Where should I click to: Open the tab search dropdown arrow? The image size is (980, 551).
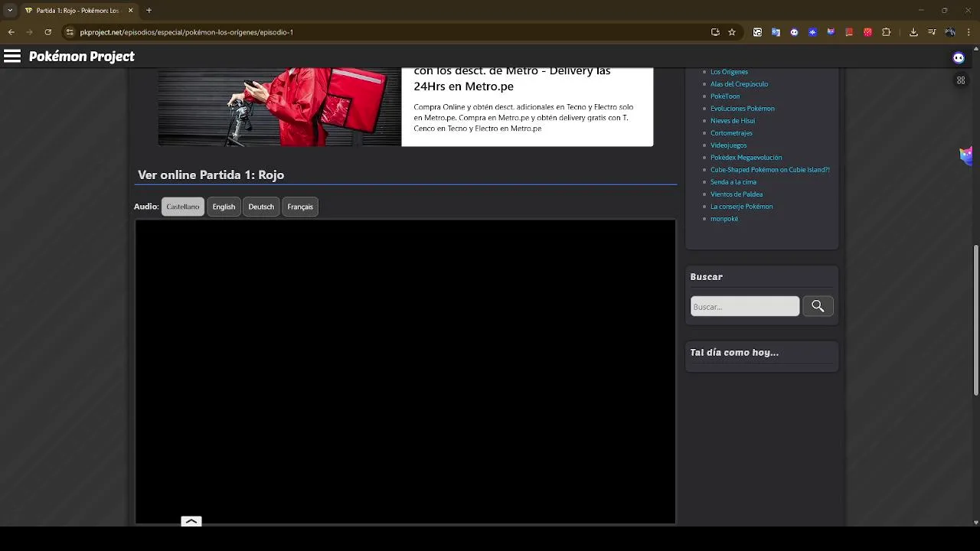10,11
